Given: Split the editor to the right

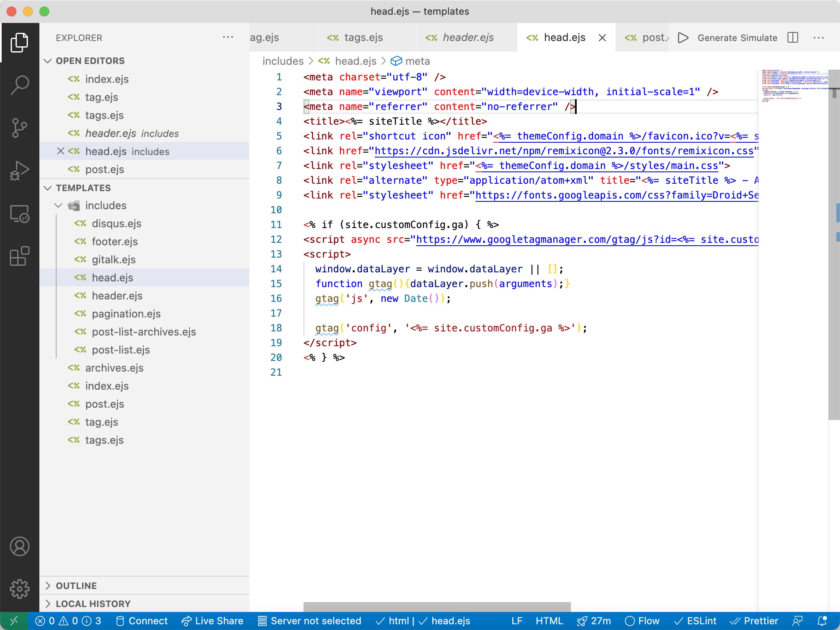Looking at the screenshot, I should 793,38.
